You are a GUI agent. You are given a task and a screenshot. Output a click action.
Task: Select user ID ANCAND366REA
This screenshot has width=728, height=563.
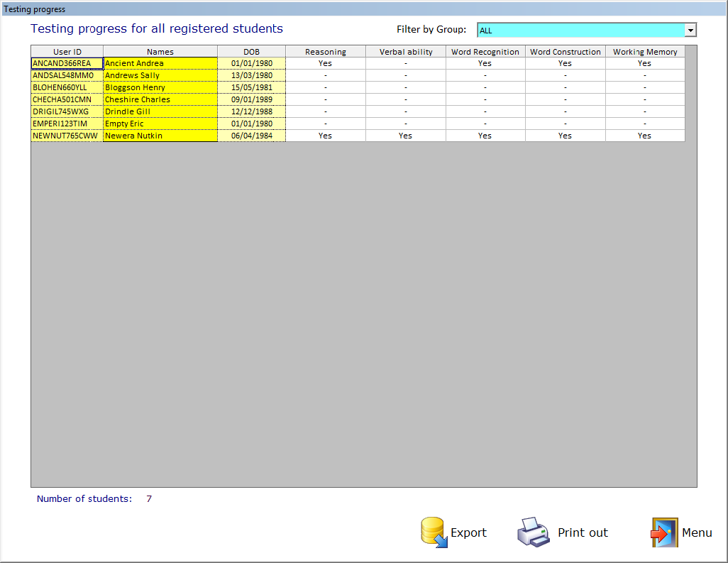[67, 63]
